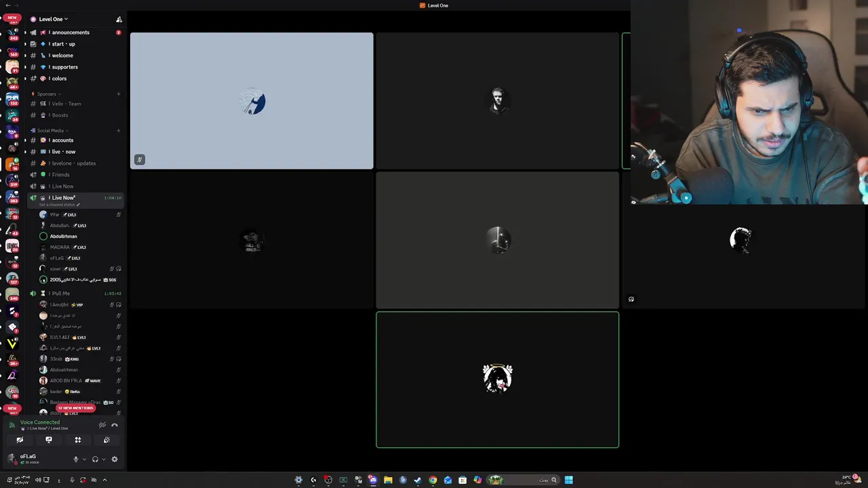Select the light blue video tile
This screenshot has width=868, height=488.
252,100
